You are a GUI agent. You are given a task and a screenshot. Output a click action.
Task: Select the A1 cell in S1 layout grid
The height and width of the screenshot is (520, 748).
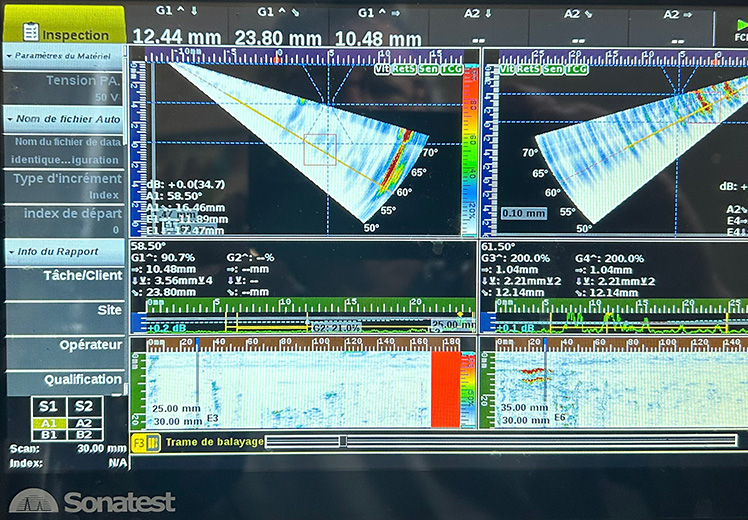[x=47, y=422]
